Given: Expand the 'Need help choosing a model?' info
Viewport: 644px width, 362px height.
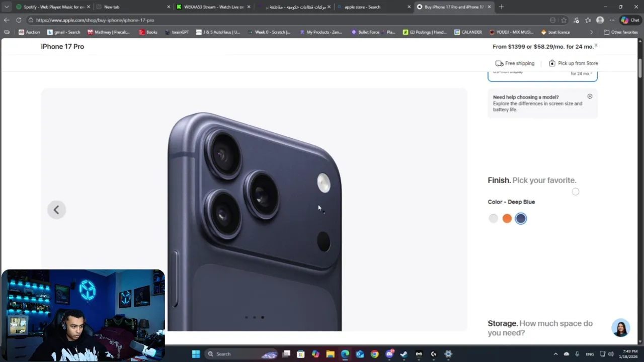Looking at the screenshot, I should coord(590,97).
